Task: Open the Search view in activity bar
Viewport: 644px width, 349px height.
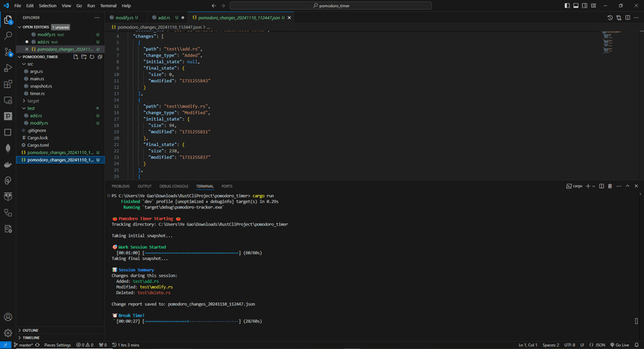Action: (x=9, y=36)
